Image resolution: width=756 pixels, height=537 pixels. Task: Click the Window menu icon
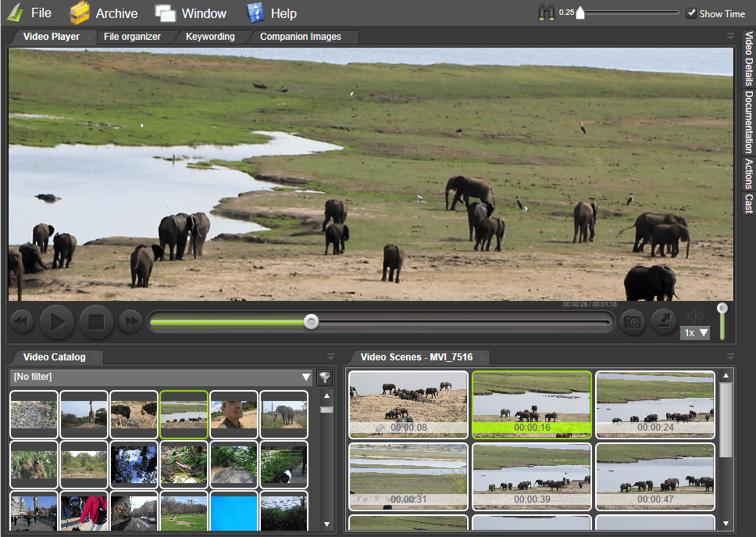pyautogui.click(x=165, y=13)
